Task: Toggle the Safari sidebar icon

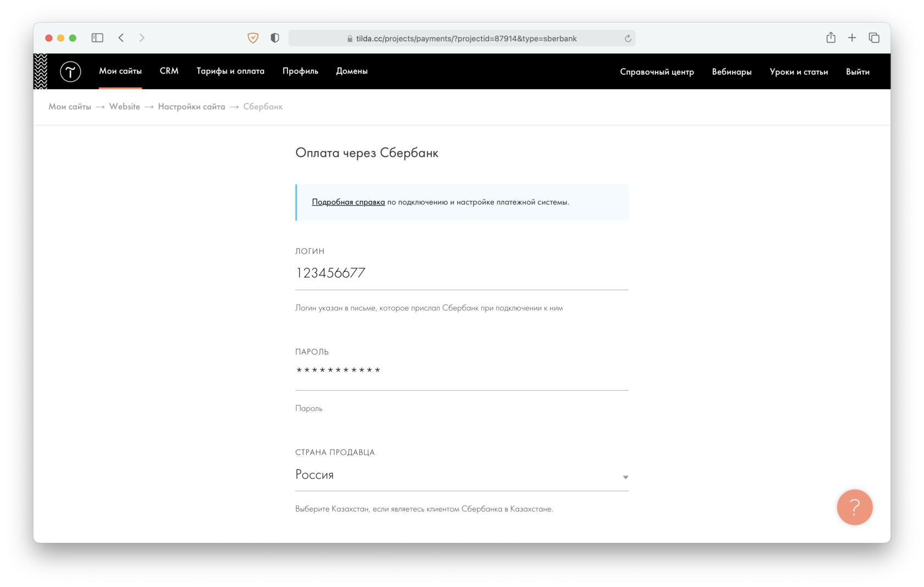Action: (97, 38)
